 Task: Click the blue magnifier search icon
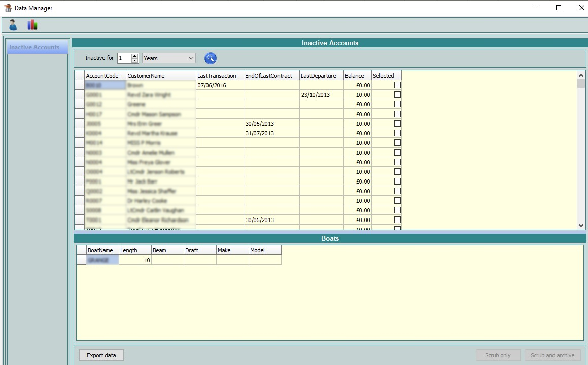click(210, 58)
